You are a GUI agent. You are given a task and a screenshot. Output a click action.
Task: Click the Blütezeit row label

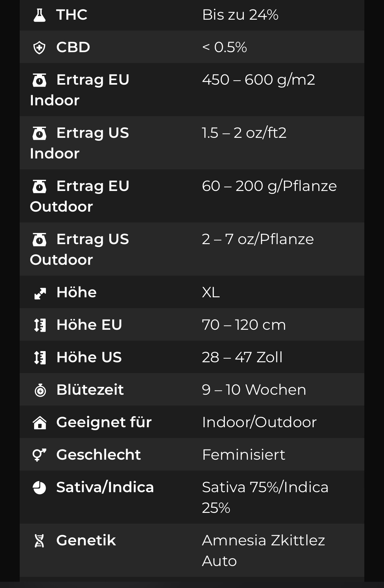90,390
